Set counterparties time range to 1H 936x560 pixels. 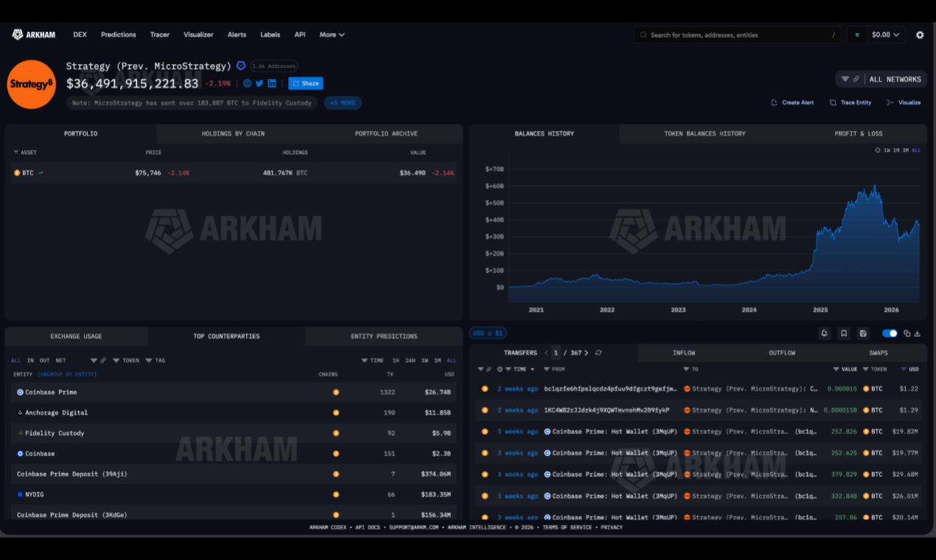[396, 360]
